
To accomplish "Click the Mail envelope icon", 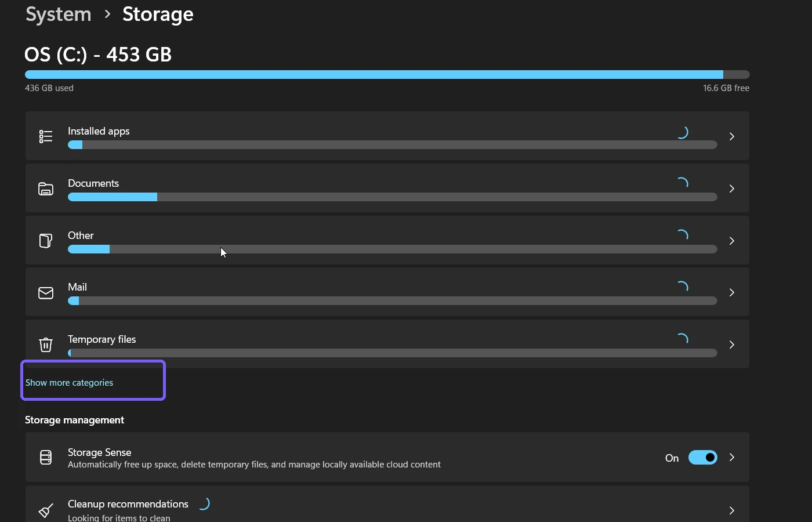I will pos(46,293).
